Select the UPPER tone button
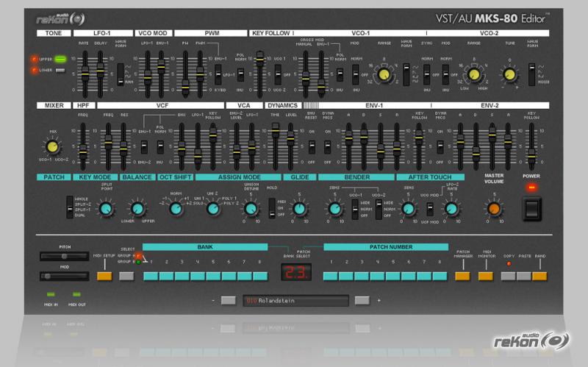 (60, 60)
